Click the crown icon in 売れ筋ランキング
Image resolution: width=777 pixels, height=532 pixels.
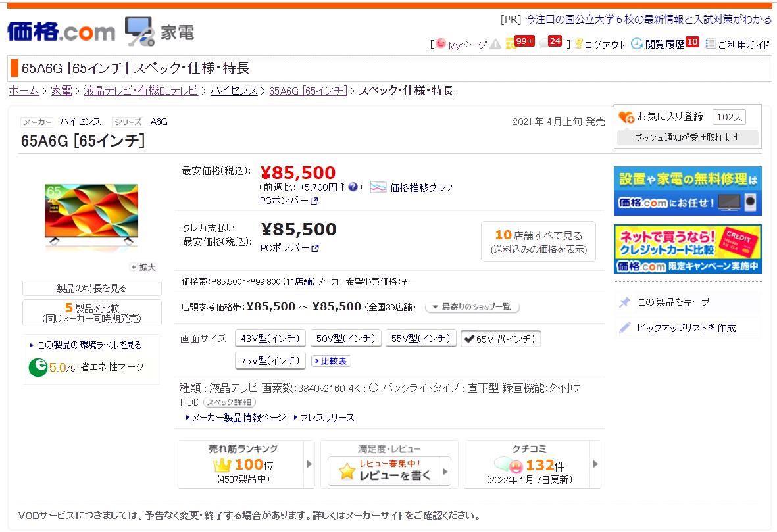(222, 465)
